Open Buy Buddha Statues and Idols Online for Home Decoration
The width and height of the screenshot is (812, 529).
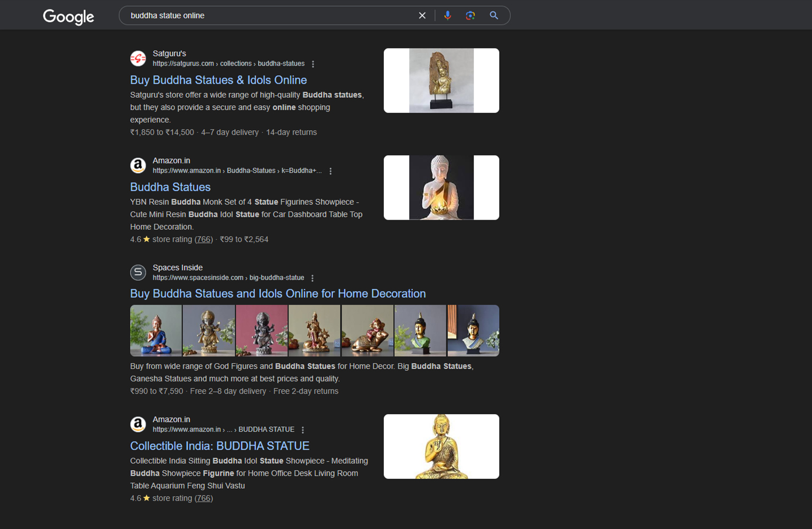coord(278,294)
